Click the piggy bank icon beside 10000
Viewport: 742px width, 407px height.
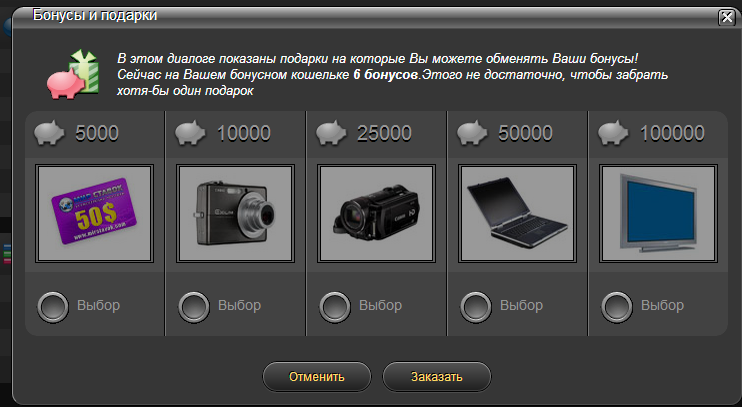click(x=190, y=133)
